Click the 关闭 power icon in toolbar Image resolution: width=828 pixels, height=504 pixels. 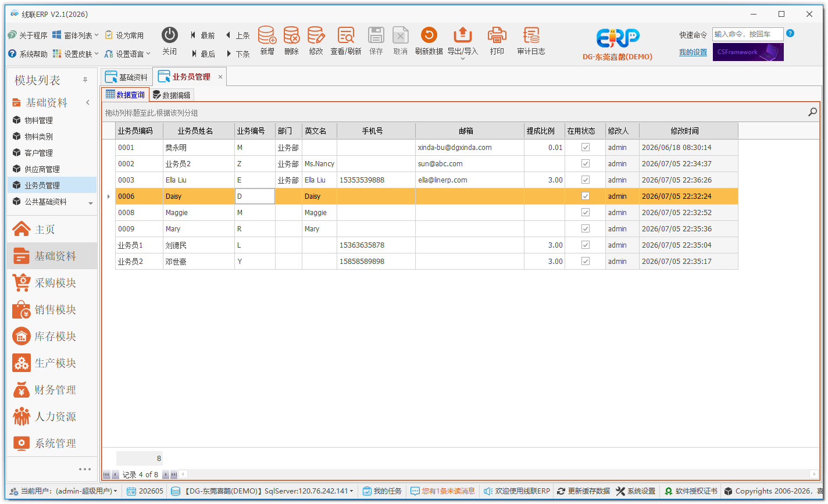(x=169, y=35)
